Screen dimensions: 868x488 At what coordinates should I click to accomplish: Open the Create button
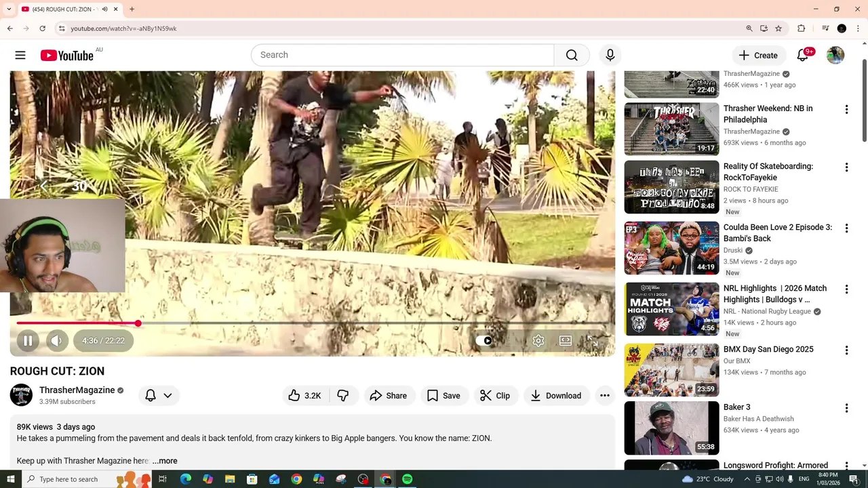coord(758,56)
